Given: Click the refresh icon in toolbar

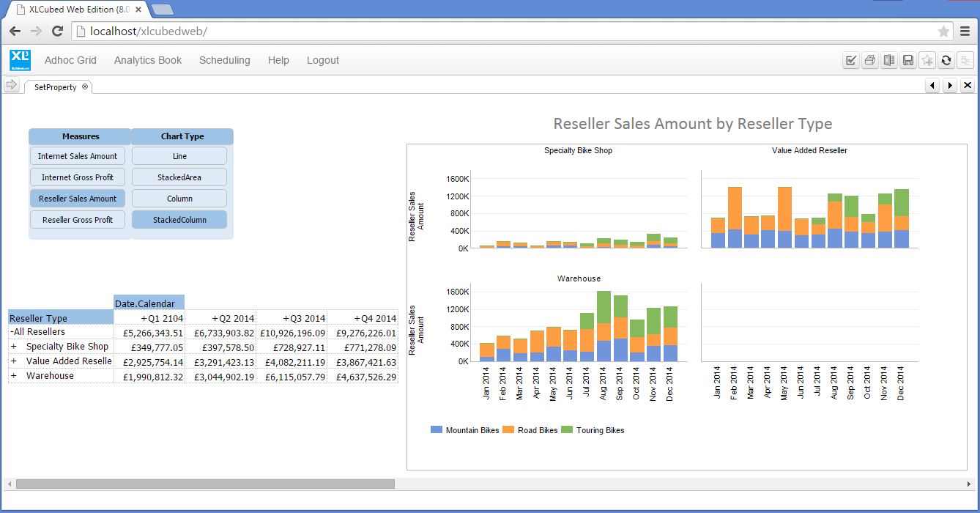Looking at the screenshot, I should pyautogui.click(x=946, y=61).
